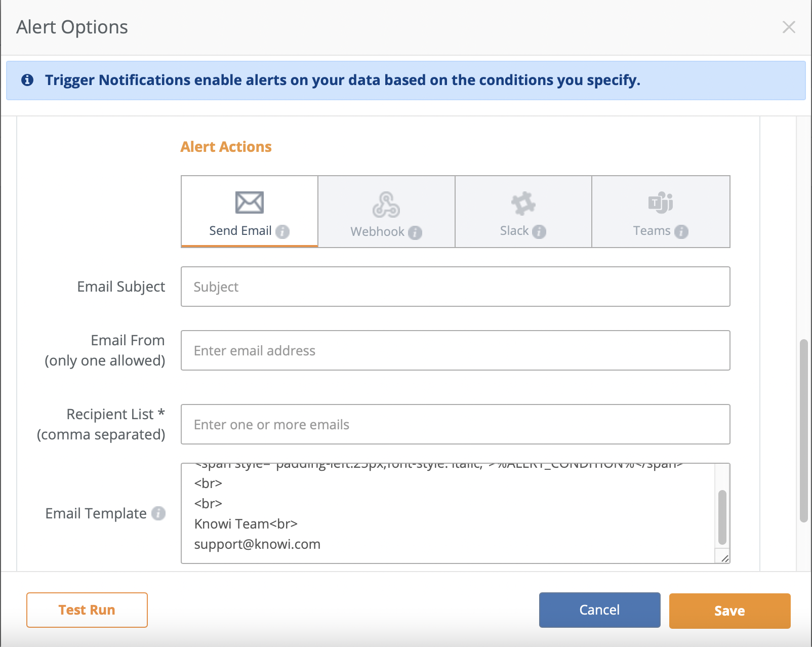812x647 pixels.
Task: Click the Send Email envelope icon
Action: tap(249, 202)
